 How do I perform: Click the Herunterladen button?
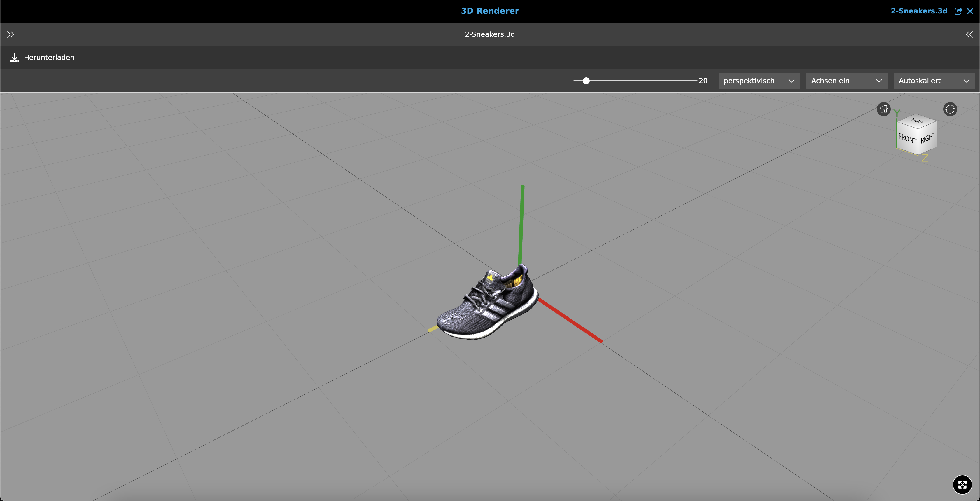click(49, 58)
